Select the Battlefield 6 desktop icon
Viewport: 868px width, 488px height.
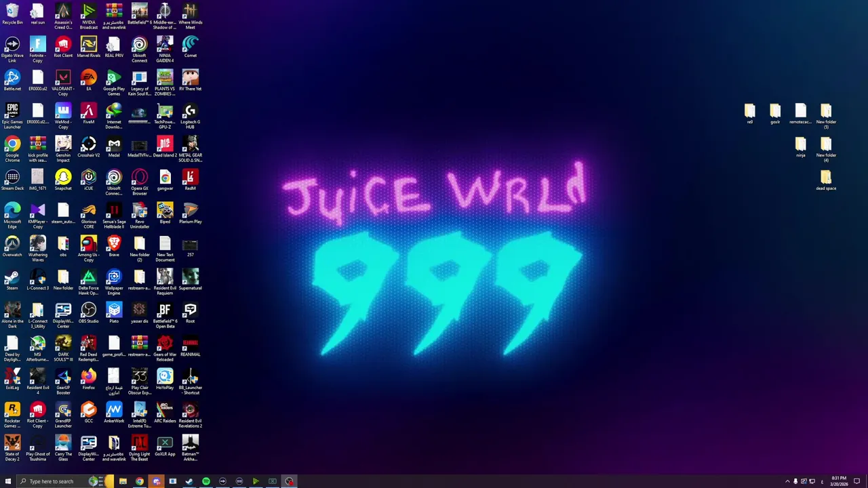(x=139, y=14)
